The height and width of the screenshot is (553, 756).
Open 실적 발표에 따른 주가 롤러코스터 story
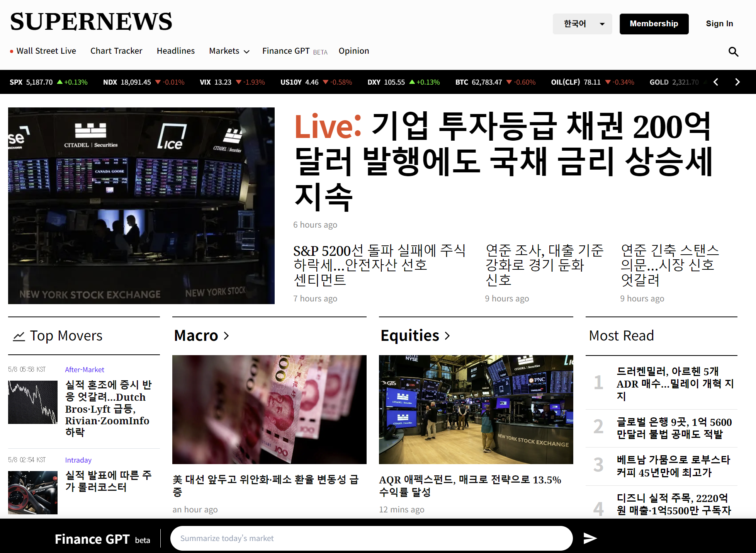(109, 481)
